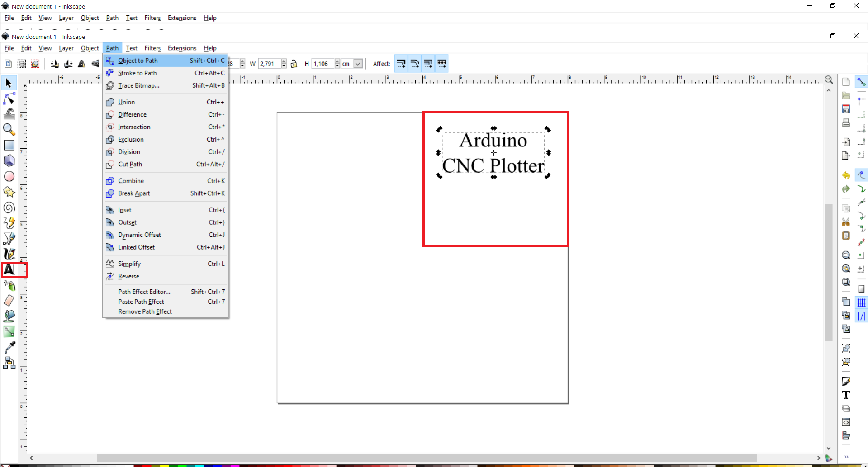Select the Spiral tool
The image size is (868, 467).
pyautogui.click(x=9, y=208)
